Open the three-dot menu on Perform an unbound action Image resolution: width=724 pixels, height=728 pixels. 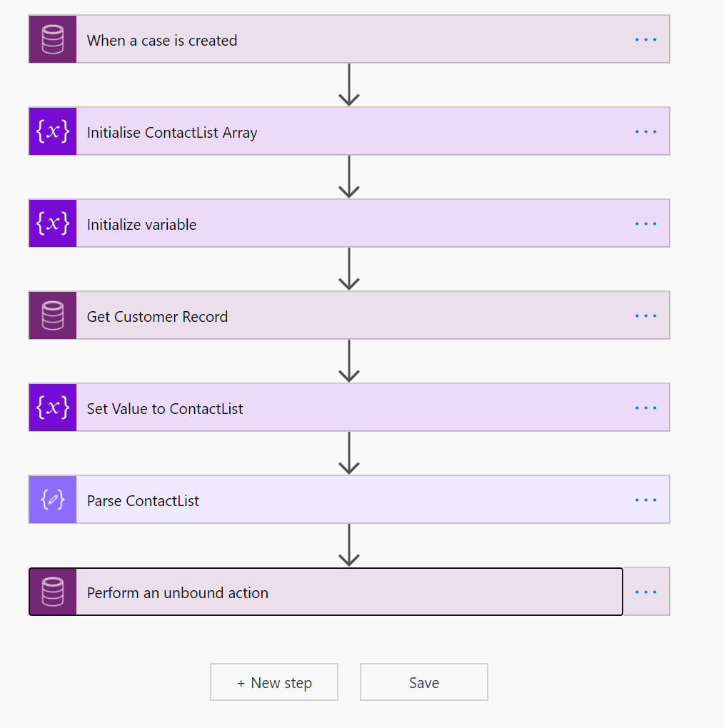pos(645,592)
